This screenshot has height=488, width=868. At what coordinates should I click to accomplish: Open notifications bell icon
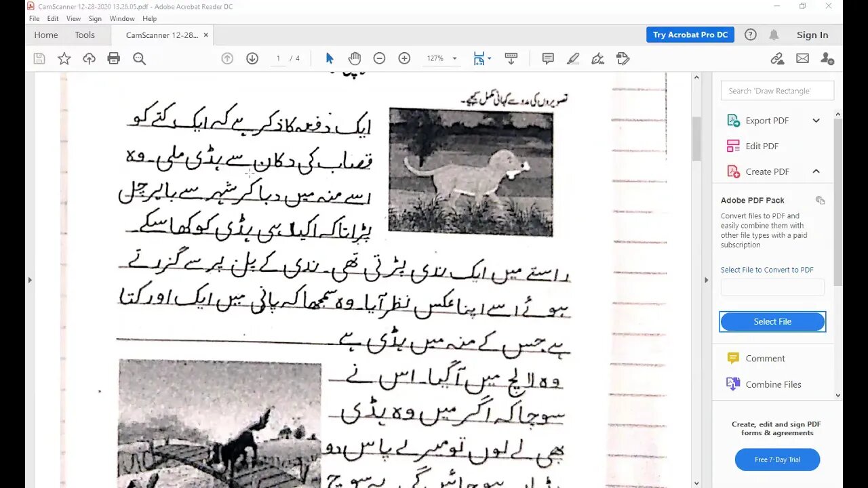pyautogui.click(x=774, y=35)
